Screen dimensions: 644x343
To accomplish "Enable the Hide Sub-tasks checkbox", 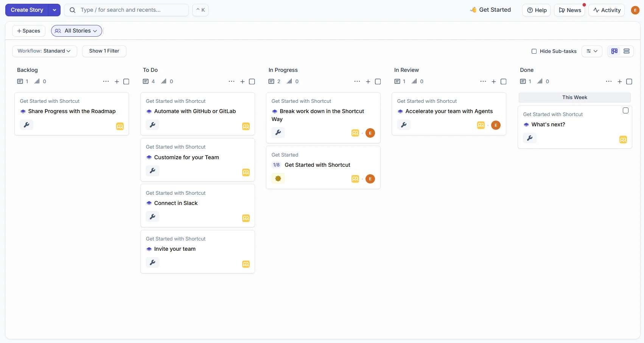I will (x=534, y=51).
